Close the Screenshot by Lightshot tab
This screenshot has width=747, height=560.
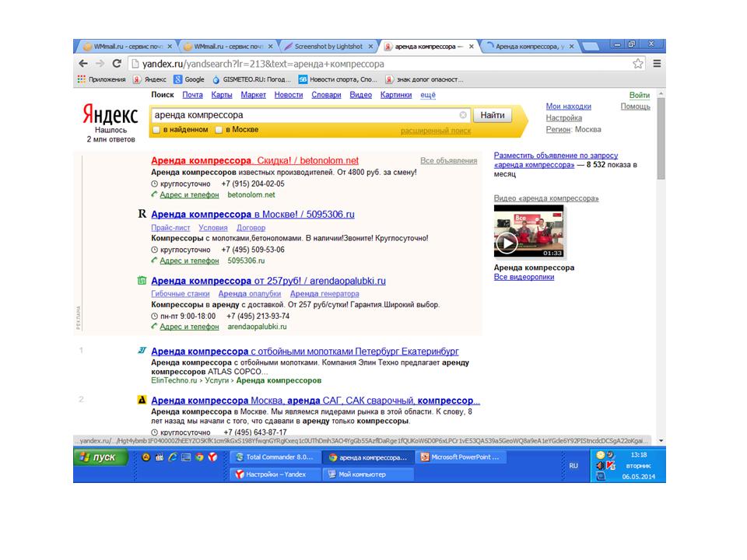(x=370, y=47)
